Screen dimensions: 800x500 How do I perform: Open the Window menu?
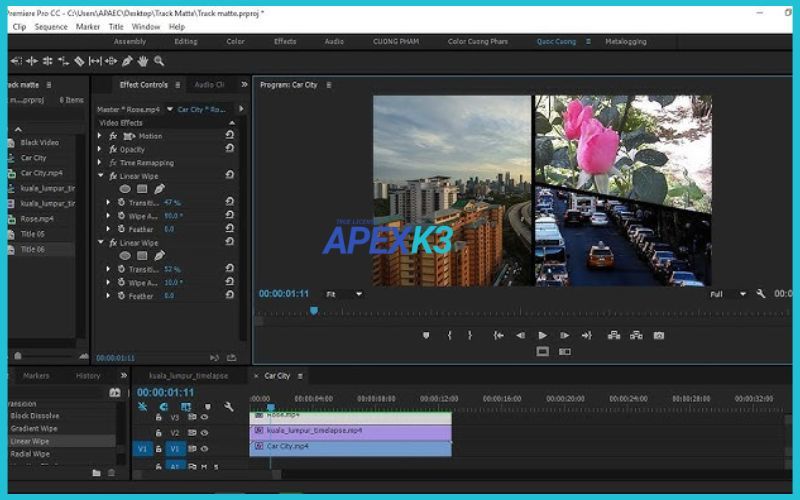coord(145,27)
